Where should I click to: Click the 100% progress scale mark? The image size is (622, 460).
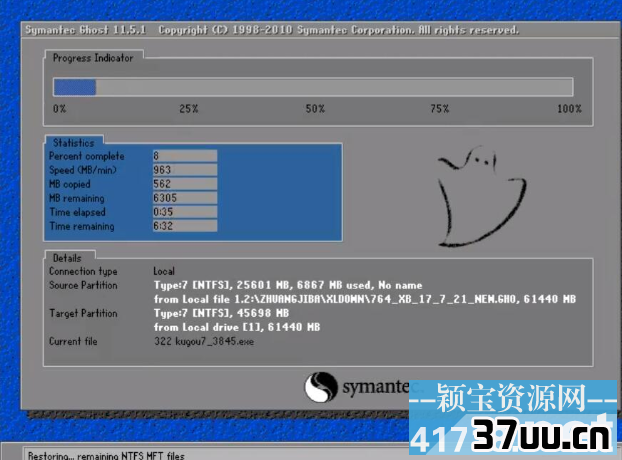(569, 109)
